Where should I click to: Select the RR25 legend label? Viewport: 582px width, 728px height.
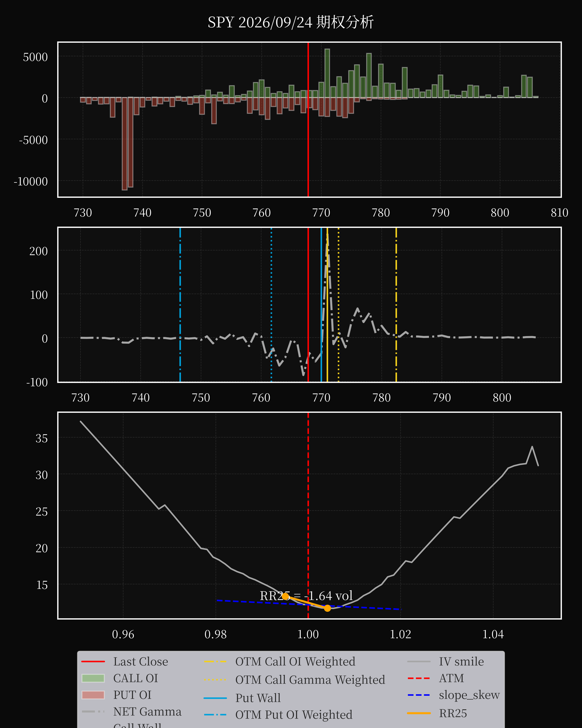453,713
